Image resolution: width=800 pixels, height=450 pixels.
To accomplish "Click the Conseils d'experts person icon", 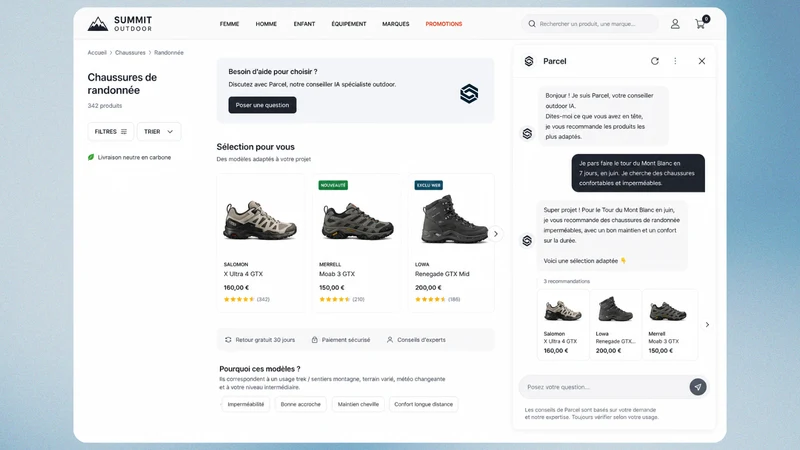I will point(390,340).
